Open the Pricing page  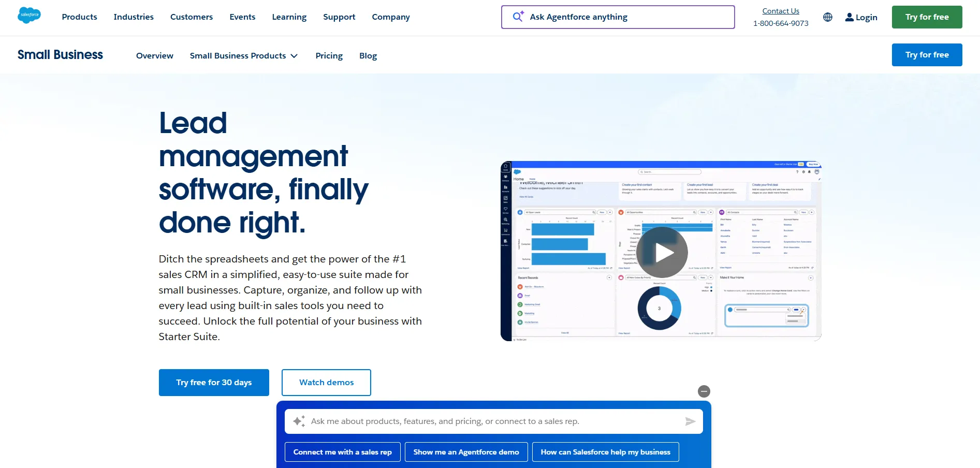[x=329, y=56]
